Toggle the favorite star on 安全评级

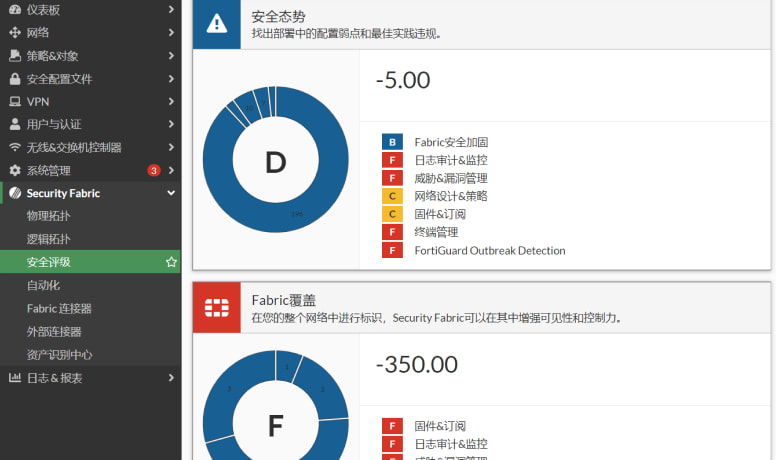pos(171,262)
